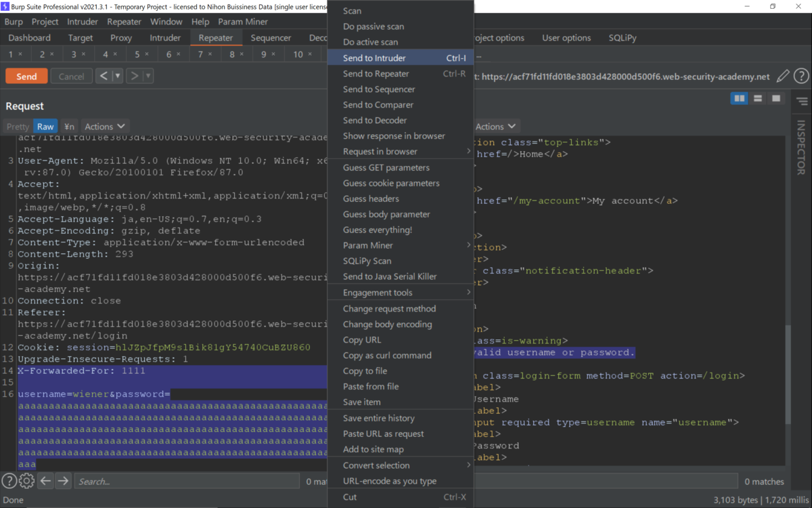Switch to top-bottom split layout

tap(758, 99)
